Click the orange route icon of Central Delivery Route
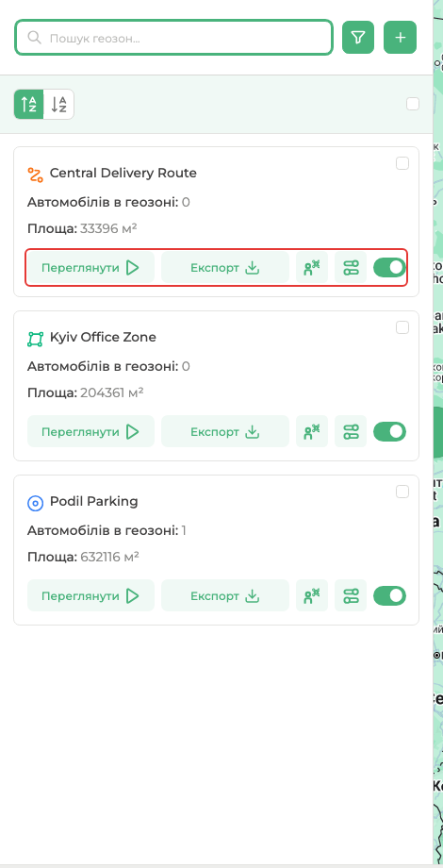443x868 pixels. (35, 175)
